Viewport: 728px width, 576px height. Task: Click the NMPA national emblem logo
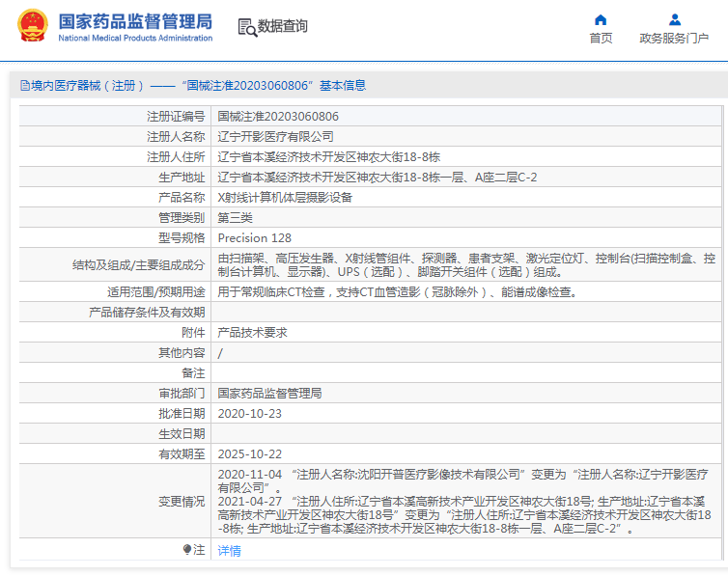click(33, 26)
